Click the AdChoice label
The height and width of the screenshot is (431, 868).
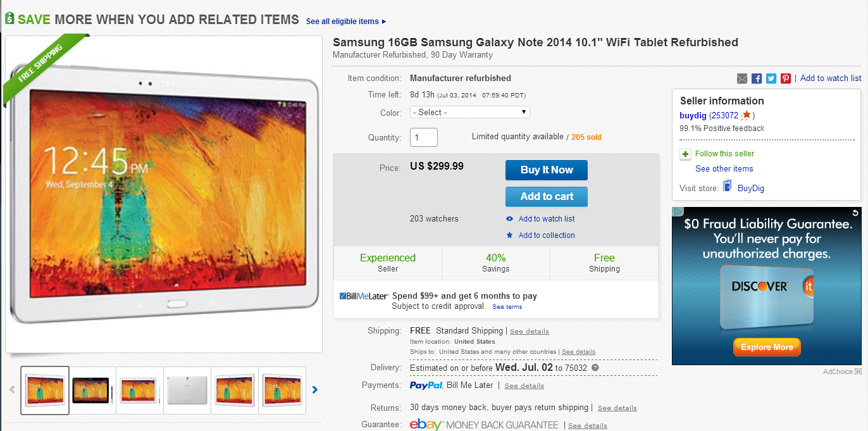coord(838,372)
